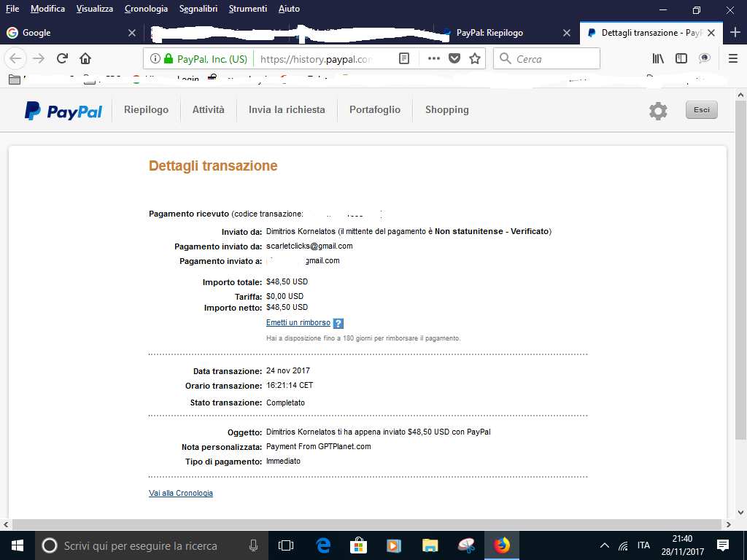Select the Payment From GPTPlanet.com note
Image resolution: width=747 pixels, height=560 pixels.
(318, 447)
